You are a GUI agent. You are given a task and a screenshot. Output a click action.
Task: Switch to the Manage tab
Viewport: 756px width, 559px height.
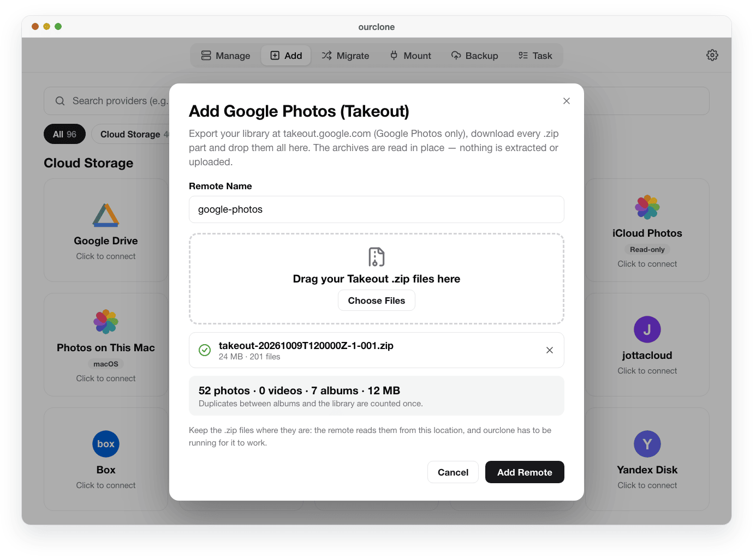(225, 56)
